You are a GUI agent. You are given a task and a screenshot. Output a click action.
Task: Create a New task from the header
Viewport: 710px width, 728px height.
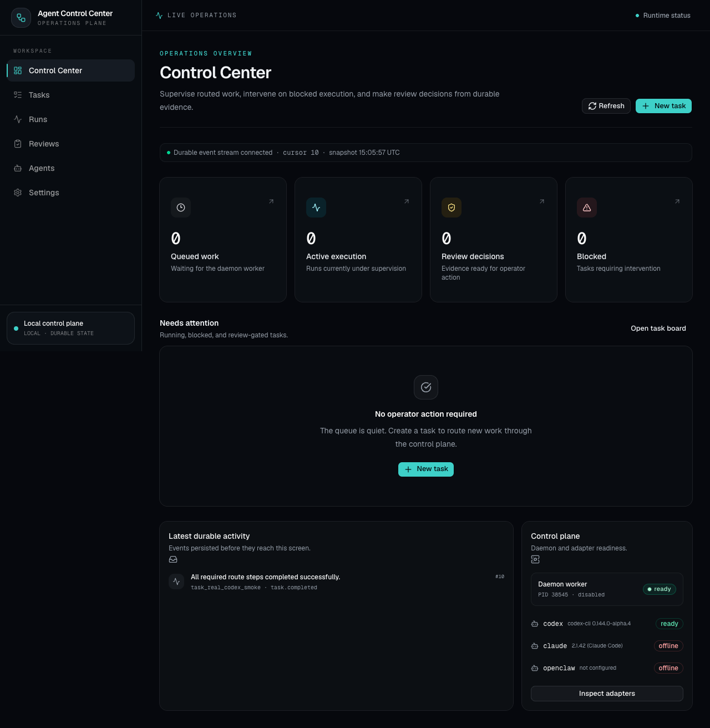coord(663,106)
